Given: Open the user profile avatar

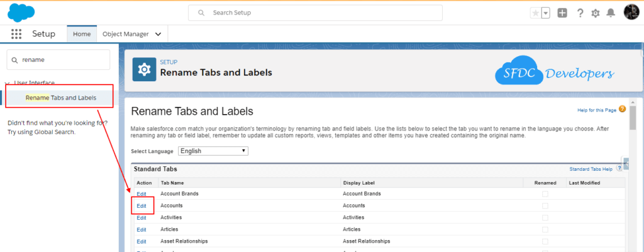Looking at the screenshot, I should point(631,13).
